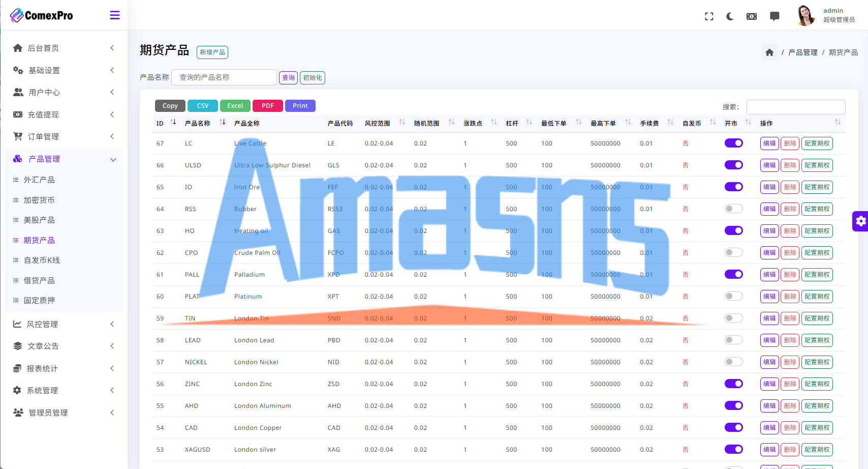Screen dimensions: 868x469
Task: Enter fullscreen mode via header icon
Action: click(709, 16)
